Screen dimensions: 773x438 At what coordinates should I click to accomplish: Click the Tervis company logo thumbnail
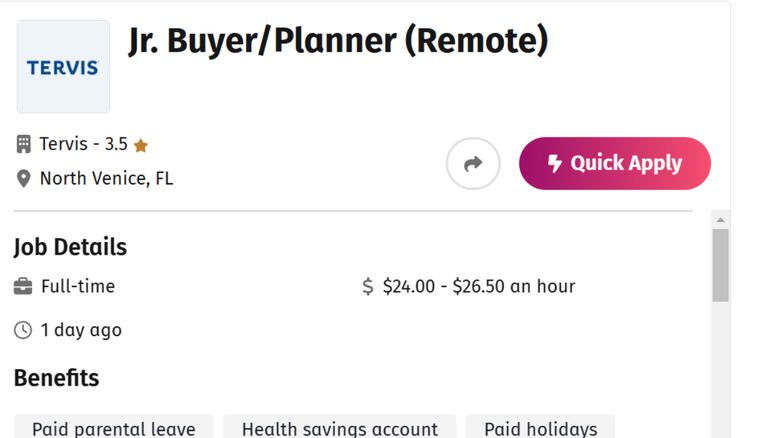(63, 67)
